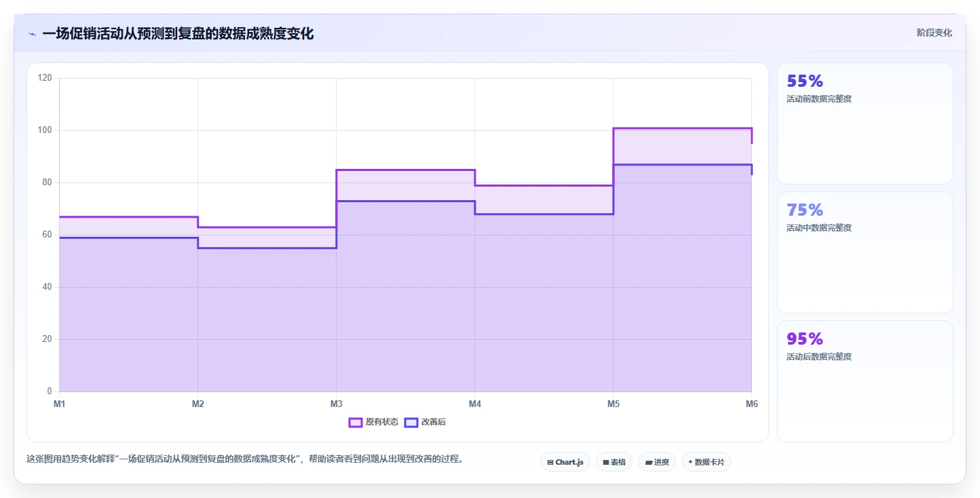980x498 pixels.
Task: Click the 阶段变化 label in header
Action: pos(934,33)
